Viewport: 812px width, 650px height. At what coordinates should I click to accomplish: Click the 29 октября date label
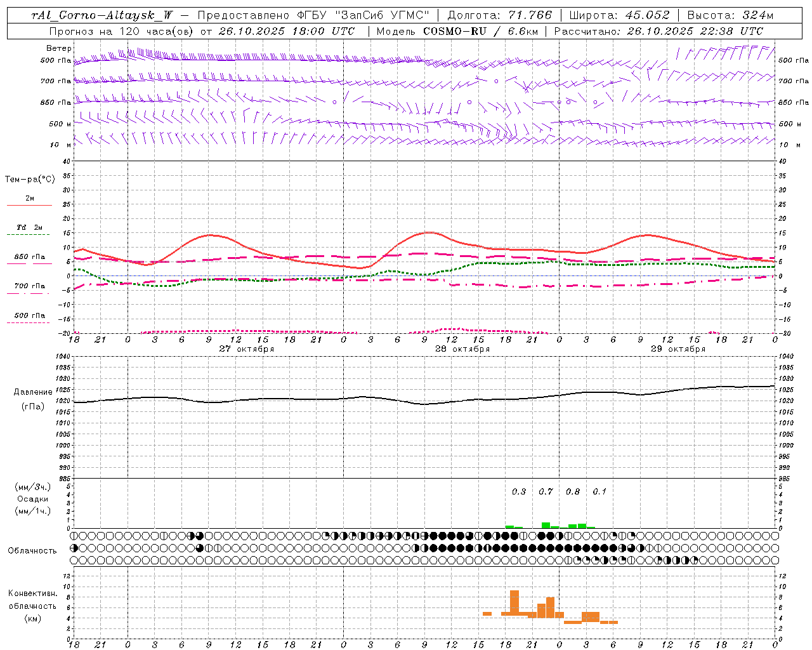tap(678, 349)
